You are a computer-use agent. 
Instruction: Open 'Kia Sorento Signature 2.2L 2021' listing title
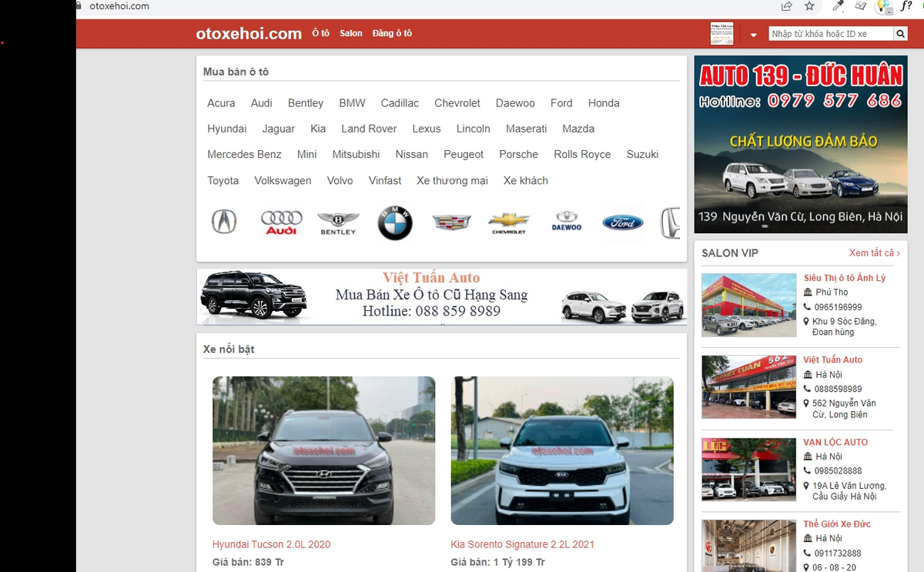point(523,544)
